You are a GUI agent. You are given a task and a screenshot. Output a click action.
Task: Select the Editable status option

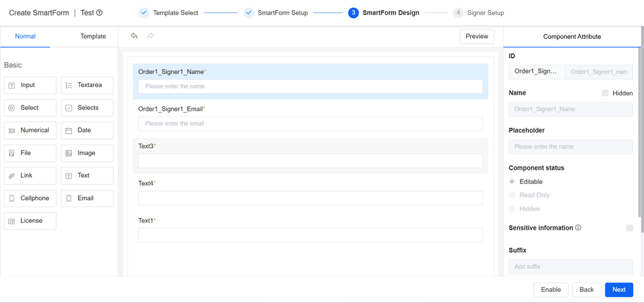pyautogui.click(x=513, y=182)
